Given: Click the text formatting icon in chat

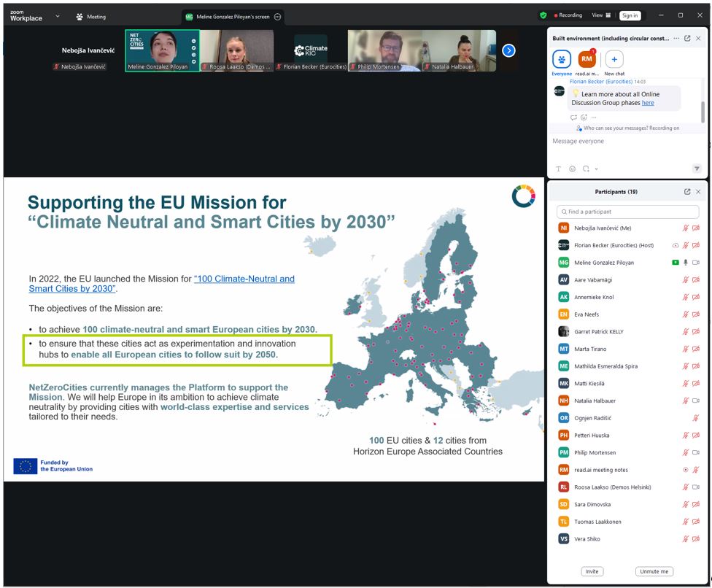Looking at the screenshot, I should click(x=559, y=169).
